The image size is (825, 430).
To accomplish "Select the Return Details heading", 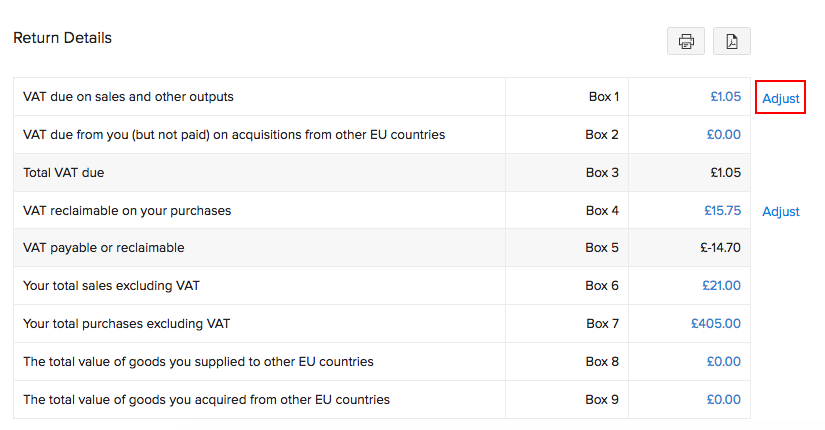I will coord(62,38).
